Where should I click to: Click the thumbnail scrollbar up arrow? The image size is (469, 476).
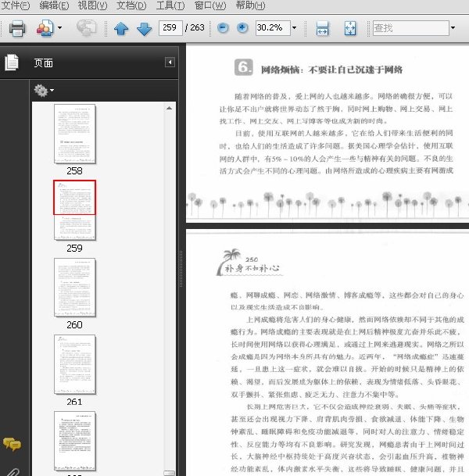click(x=170, y=108)
